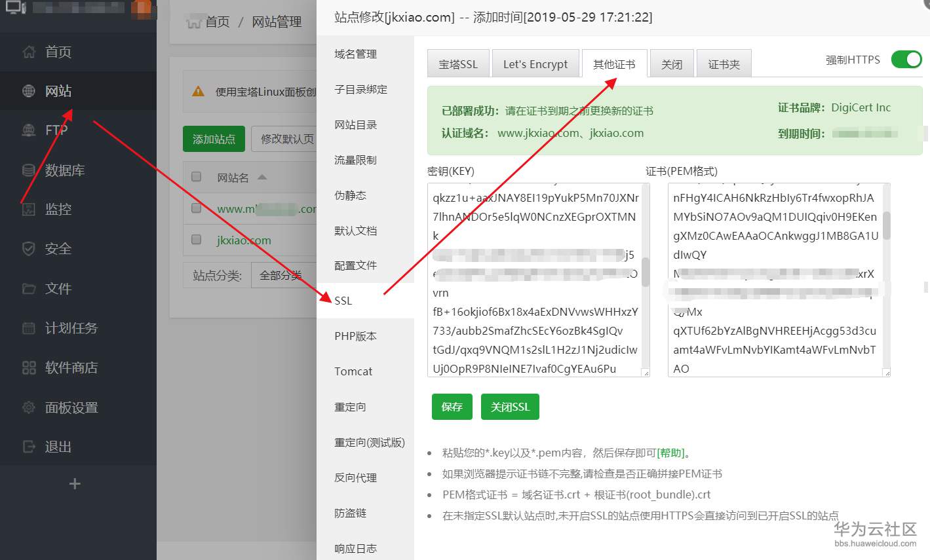Switch to the Let's Encrypt tab
930x560 pixels.
click(535, 64)
